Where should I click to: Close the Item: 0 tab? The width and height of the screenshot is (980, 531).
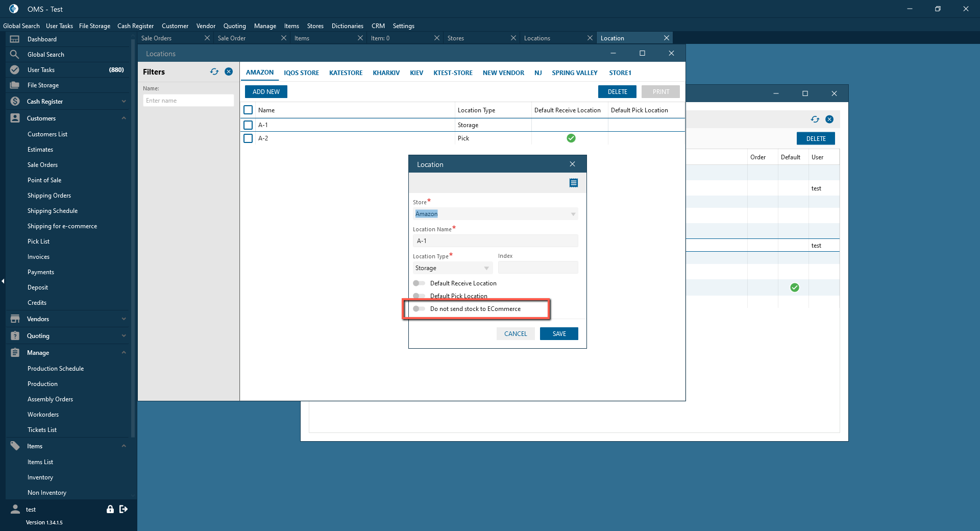(x=437, y=38)
